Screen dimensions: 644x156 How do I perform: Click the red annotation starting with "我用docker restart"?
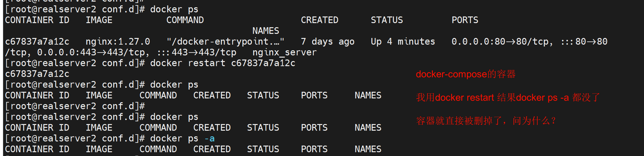coord(508,97)
